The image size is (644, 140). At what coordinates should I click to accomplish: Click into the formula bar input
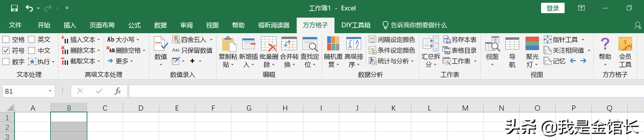(381, 91)
